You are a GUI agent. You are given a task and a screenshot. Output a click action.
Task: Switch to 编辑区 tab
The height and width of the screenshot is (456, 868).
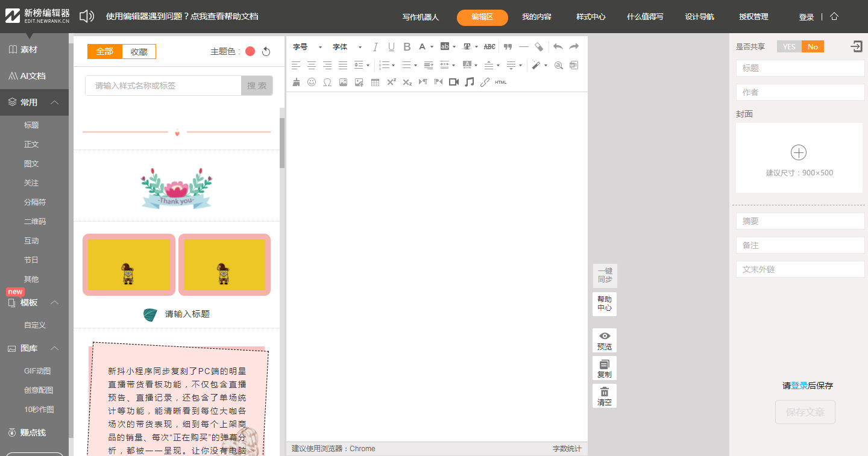(x=482, y=17)
